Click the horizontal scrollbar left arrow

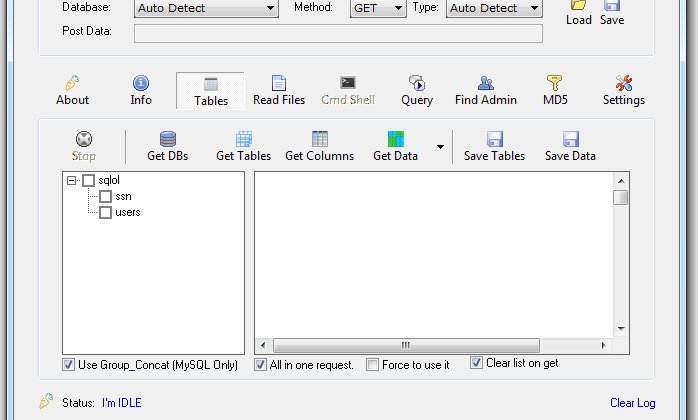point(263,345)
